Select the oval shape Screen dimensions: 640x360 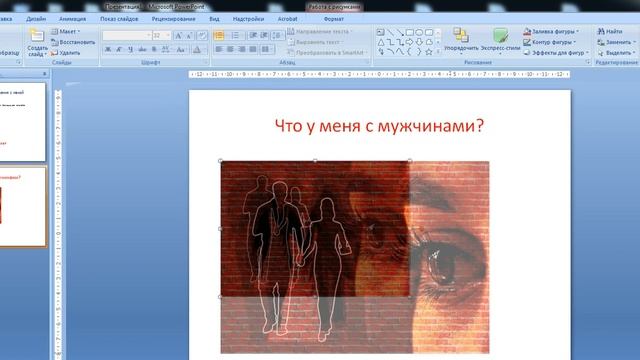(419, 32)
